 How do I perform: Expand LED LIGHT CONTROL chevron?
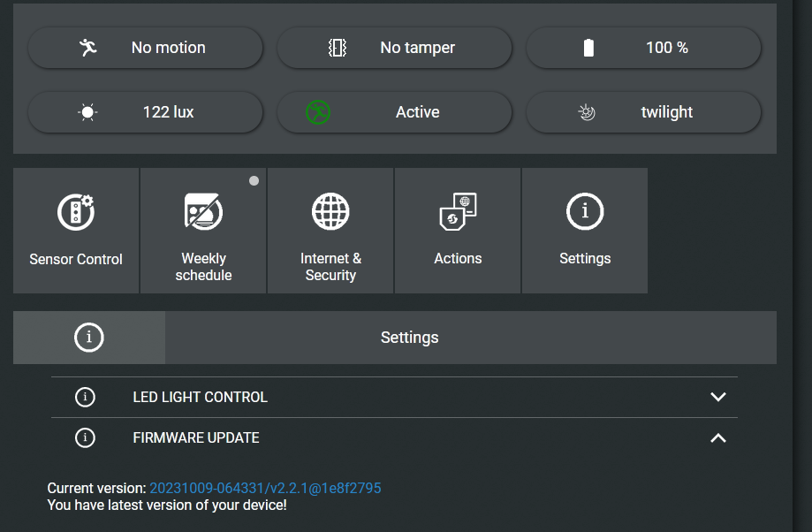coord(718,397)
